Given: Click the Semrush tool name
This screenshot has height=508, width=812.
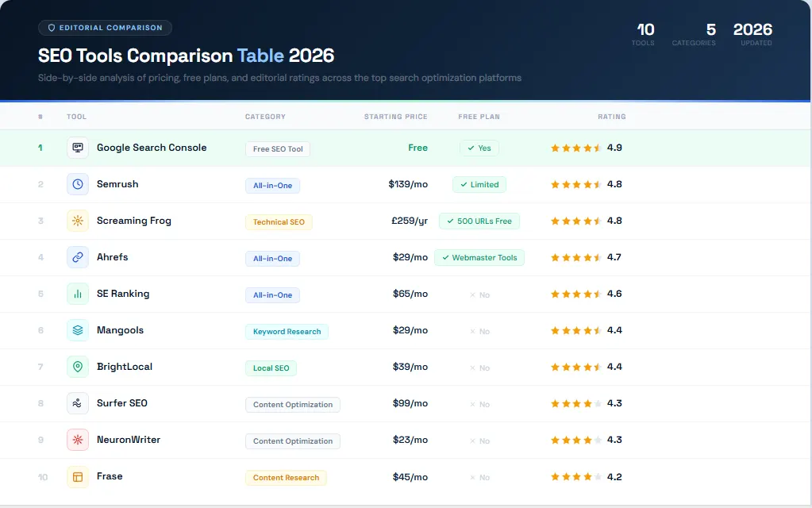Looking at the screenshot, I should tap(117, 184).
